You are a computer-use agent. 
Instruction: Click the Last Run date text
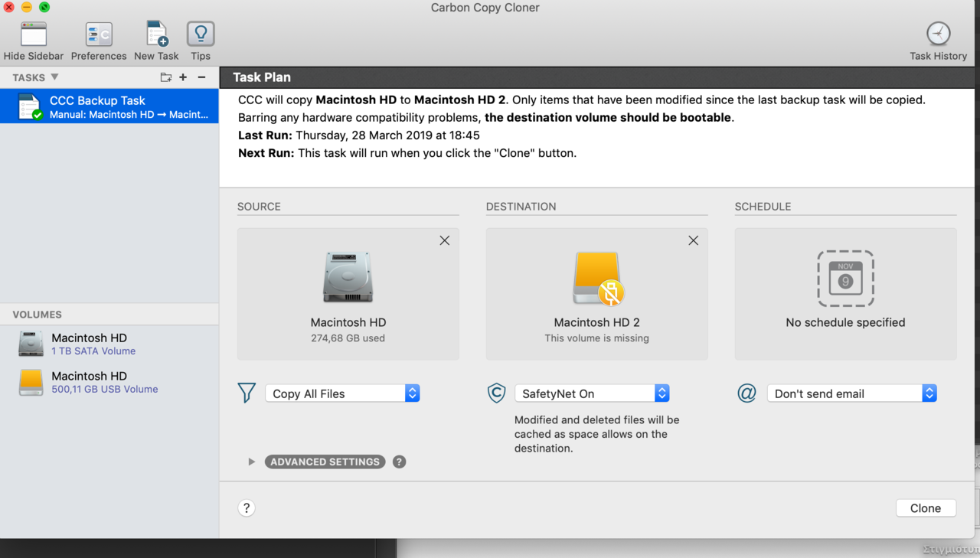point(387,135)
